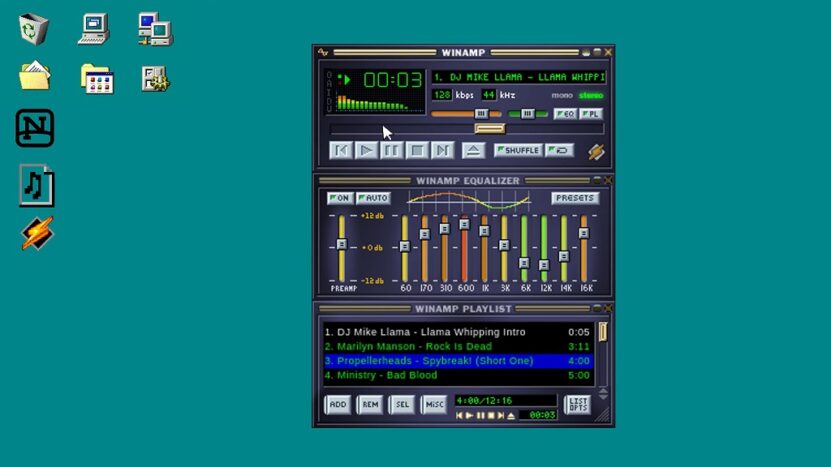
Task: Click the Winamp lightning bolt about logo
Action: click(596, 152)
